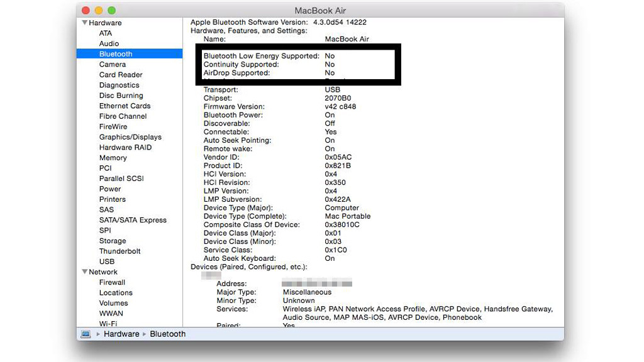
Task: Click the Transport USB value
Action: click(332, 89)
